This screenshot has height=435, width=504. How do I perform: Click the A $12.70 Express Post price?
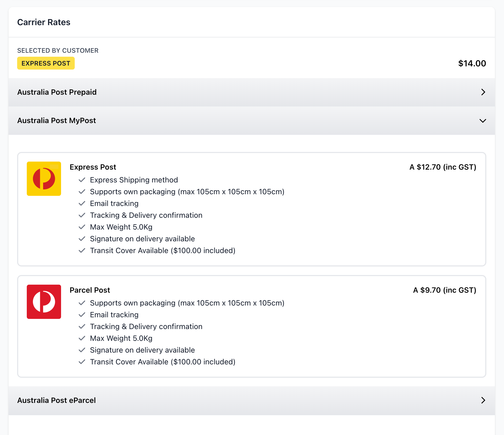(x=443, y=167)
